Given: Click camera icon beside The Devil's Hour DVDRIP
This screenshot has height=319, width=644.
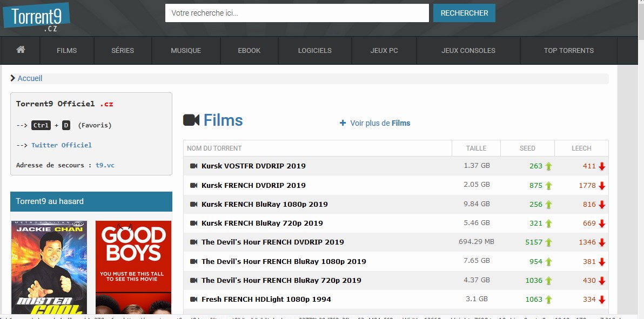Looking at the screenshot, I should [194, 242].
